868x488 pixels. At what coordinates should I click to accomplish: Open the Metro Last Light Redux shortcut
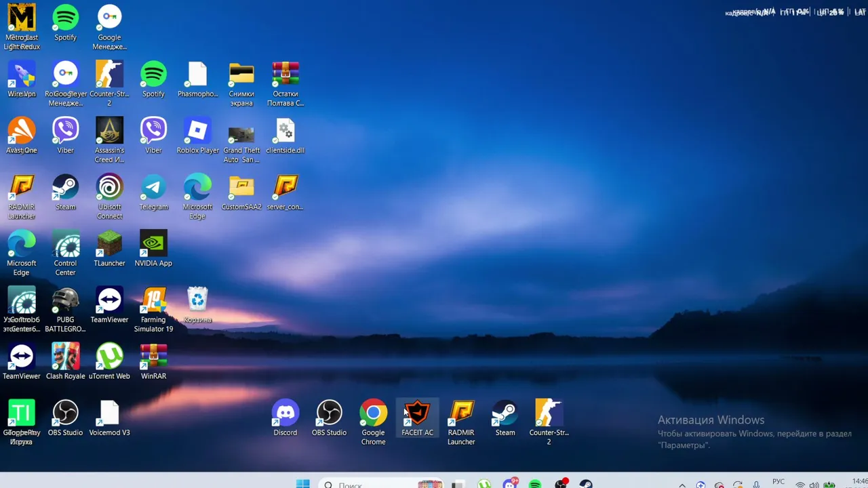(x=22, y=27)
